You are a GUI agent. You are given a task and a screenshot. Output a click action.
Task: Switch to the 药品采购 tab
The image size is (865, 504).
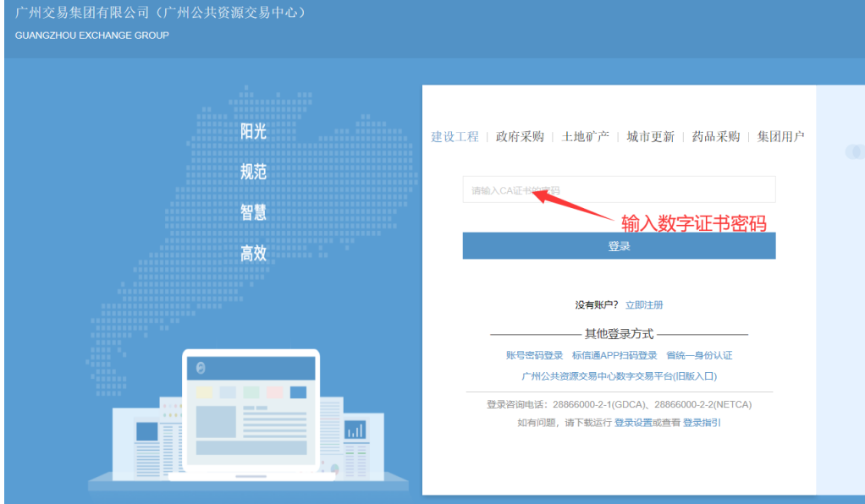pyautogui.click(x=715, y=137)
